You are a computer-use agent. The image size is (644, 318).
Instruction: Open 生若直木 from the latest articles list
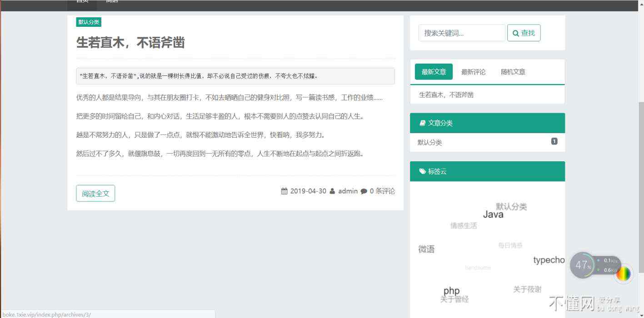(446, 95)
